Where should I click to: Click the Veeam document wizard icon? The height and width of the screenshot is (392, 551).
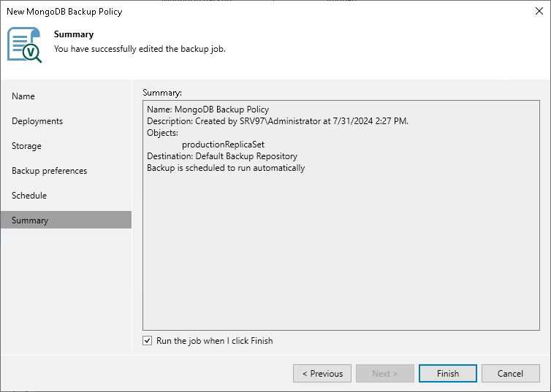[x=24, y=45]
